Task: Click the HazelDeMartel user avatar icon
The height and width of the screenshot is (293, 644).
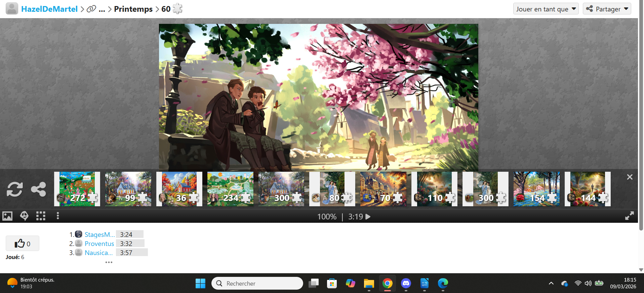Action: tap(12, 9)
